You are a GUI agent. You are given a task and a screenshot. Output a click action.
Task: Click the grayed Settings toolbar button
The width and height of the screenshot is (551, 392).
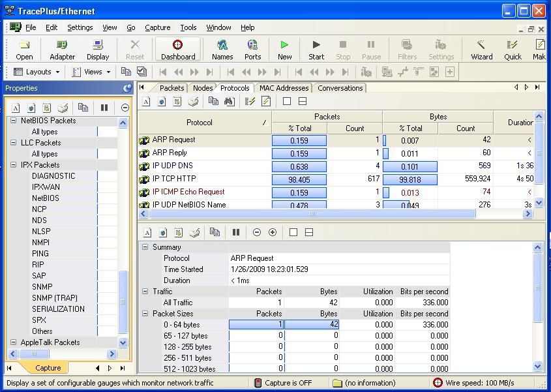point(441,50)
